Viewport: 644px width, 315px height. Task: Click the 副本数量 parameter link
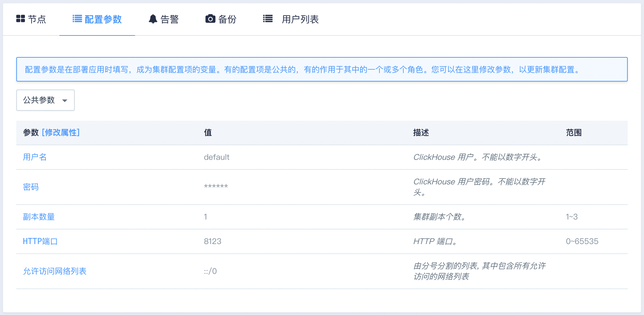(39, 217)
